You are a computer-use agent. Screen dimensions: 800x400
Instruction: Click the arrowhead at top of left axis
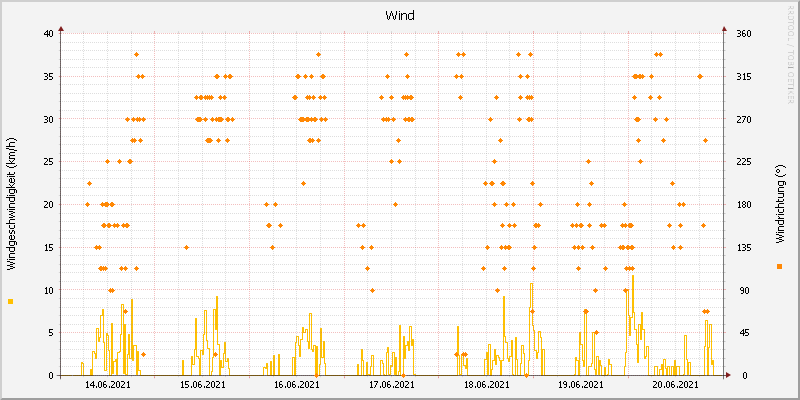61,29
